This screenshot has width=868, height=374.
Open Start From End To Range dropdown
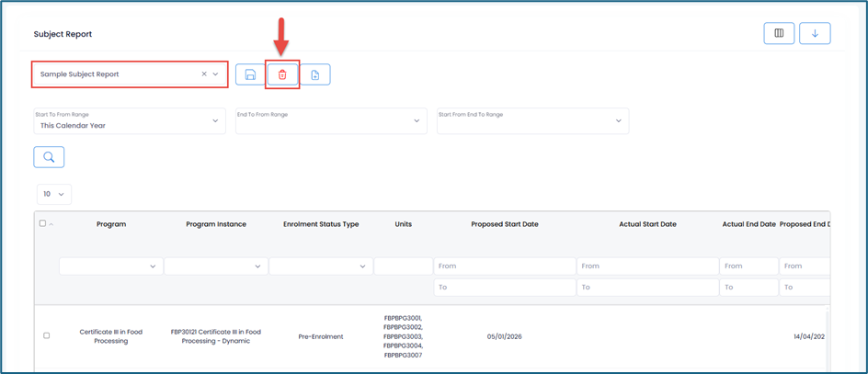coord(532,120)
